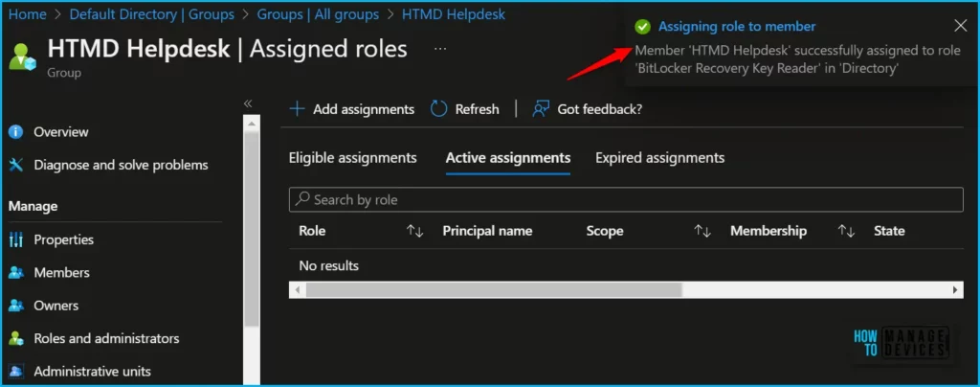980x387 pixels.
Task: Open Diagnose and solve problems
Action: tap(121, 165)
